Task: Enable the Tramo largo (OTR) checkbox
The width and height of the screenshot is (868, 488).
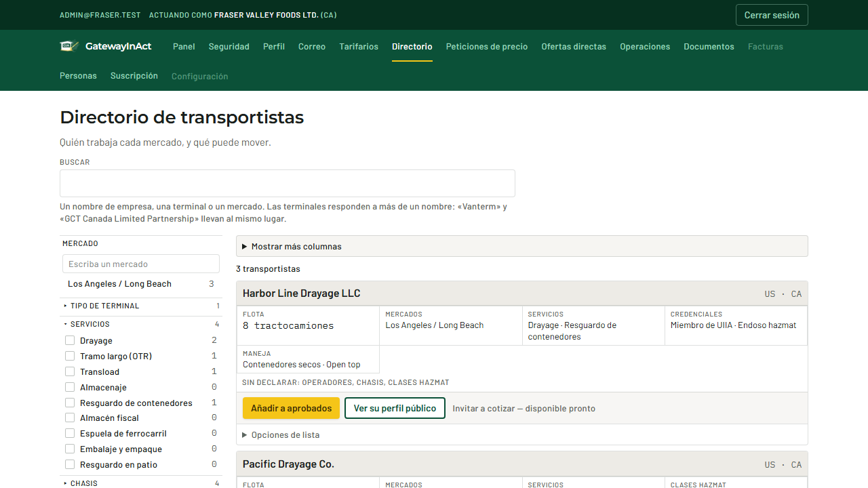Action: pos(70,356)
